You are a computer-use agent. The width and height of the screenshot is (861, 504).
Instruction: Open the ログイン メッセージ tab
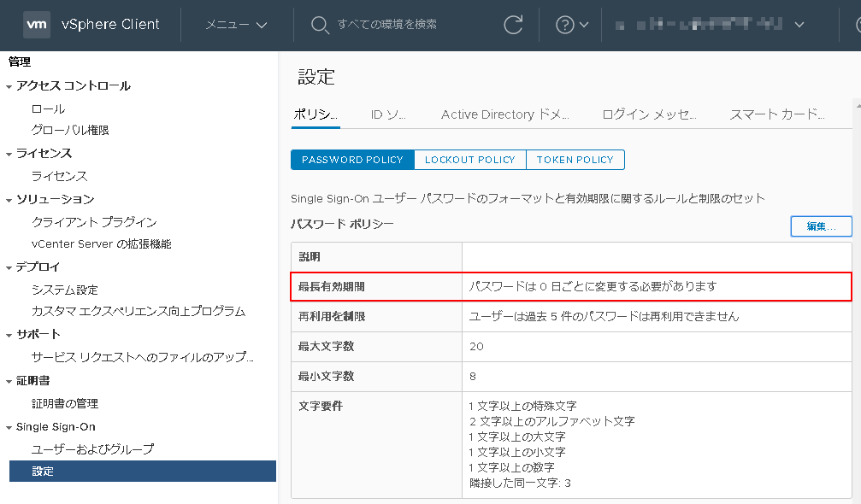pos(649,114)
